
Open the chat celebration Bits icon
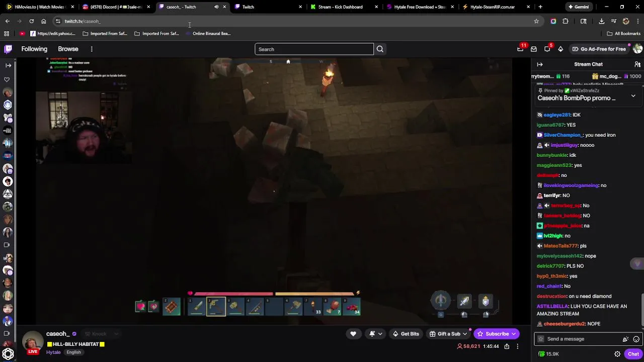coord(625,339)
